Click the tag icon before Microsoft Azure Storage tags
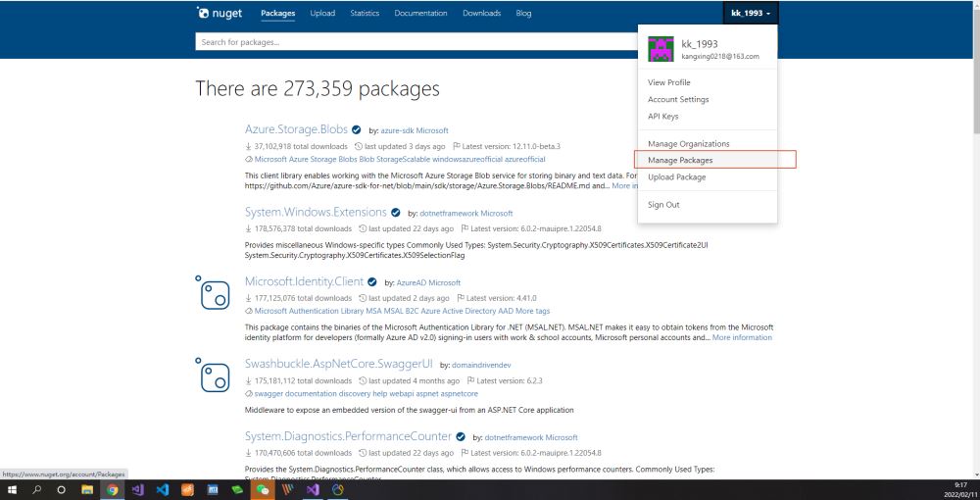 click(249, 160)
